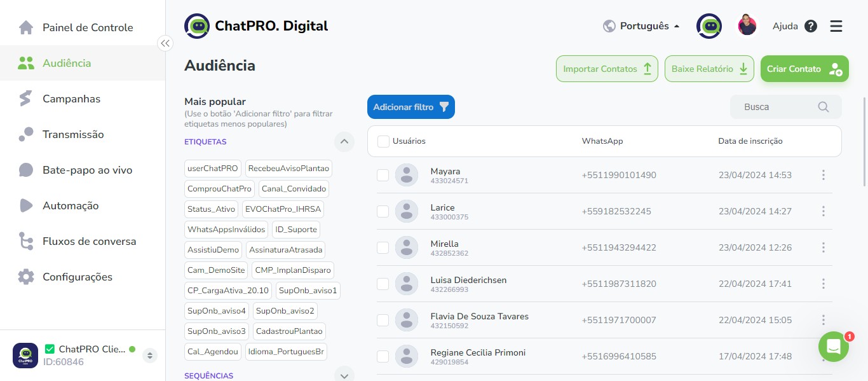Click the Importar Contatos button
The image size is (868, 381).
[607, 69]
